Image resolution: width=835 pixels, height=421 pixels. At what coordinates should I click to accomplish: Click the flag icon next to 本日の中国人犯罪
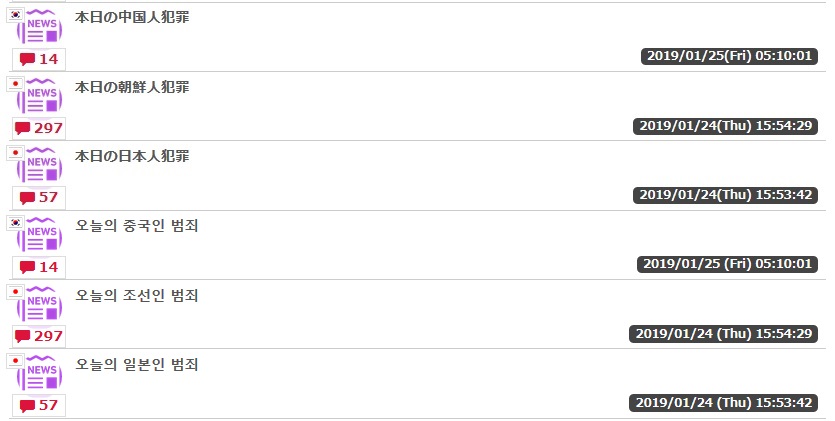click(14, 14)
